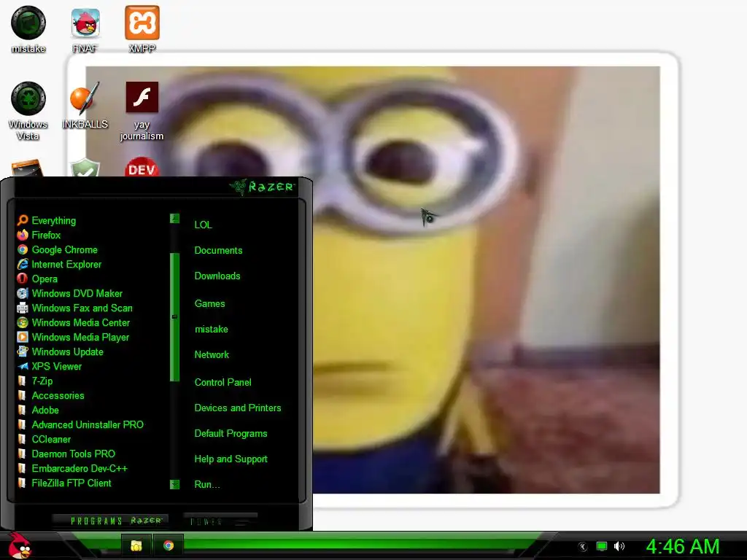This screenshot has width=747, height=560.
Task: Click the minion picture on desktop
Action: pos(373,280)
